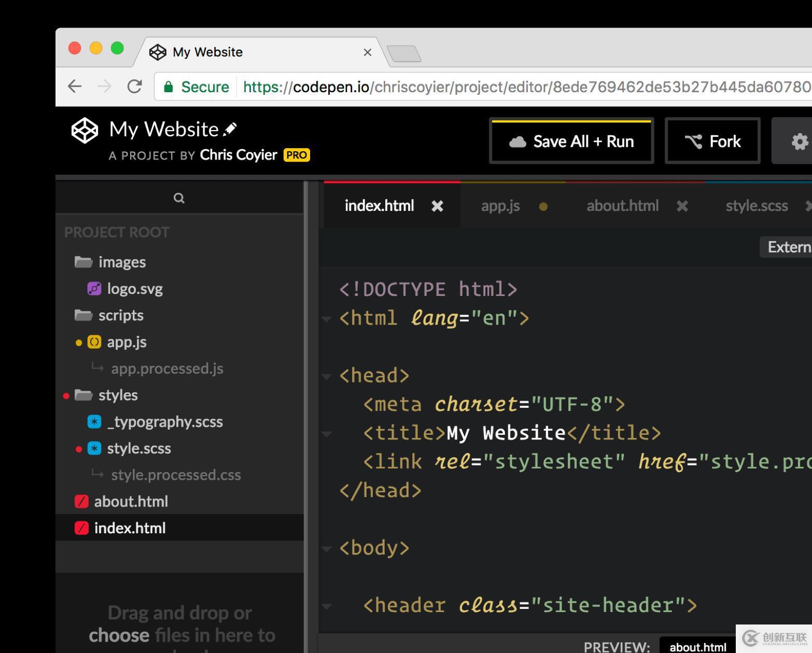The height and width of the screenshot is (653, 812).
Task: Reload the page with the browser refresh icon
Action: [135, 87]
